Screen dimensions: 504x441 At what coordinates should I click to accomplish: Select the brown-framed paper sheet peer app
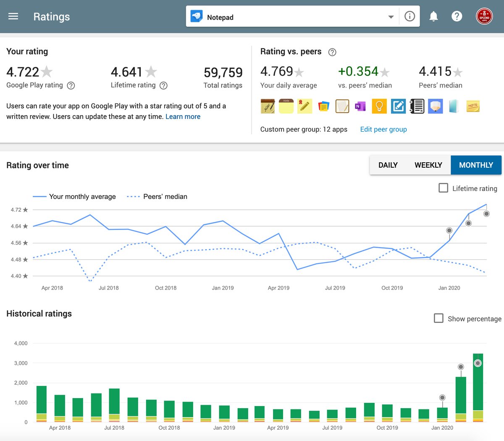[342, 106]
